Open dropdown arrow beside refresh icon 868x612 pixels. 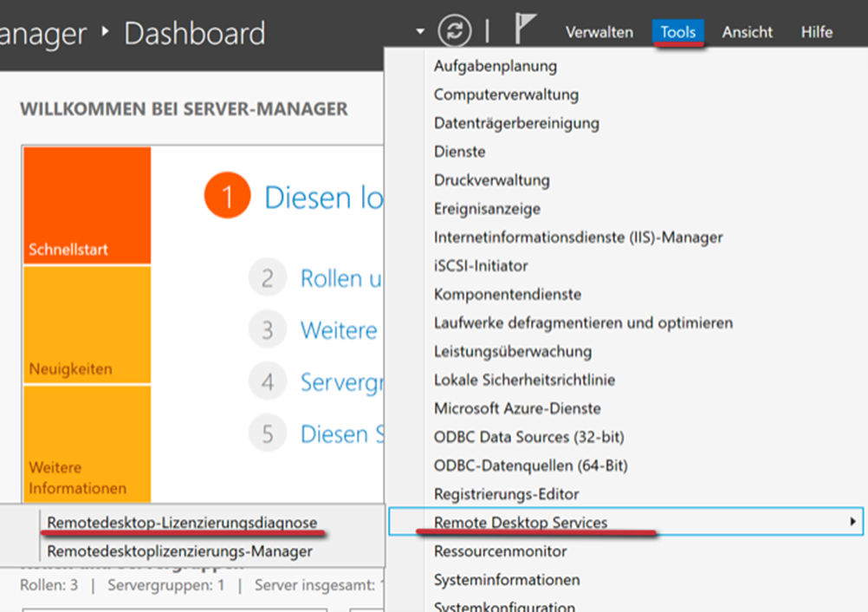tap(420, 32)
